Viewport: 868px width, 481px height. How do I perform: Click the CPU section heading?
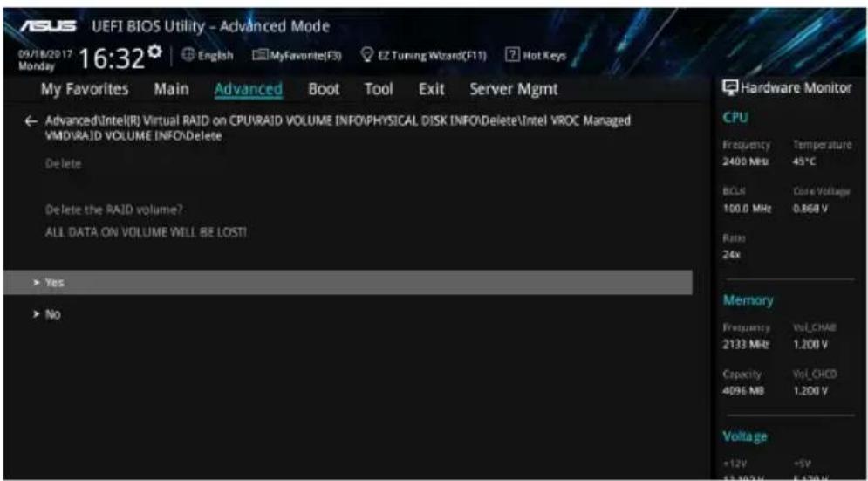(735, 118)
